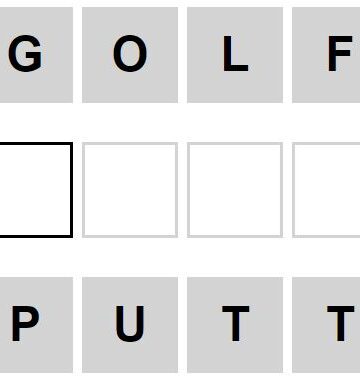The width and height of the screenshot is (360, 384).
Task: Select the gray tile below the active cell
Action: click(x=36, y=325)
